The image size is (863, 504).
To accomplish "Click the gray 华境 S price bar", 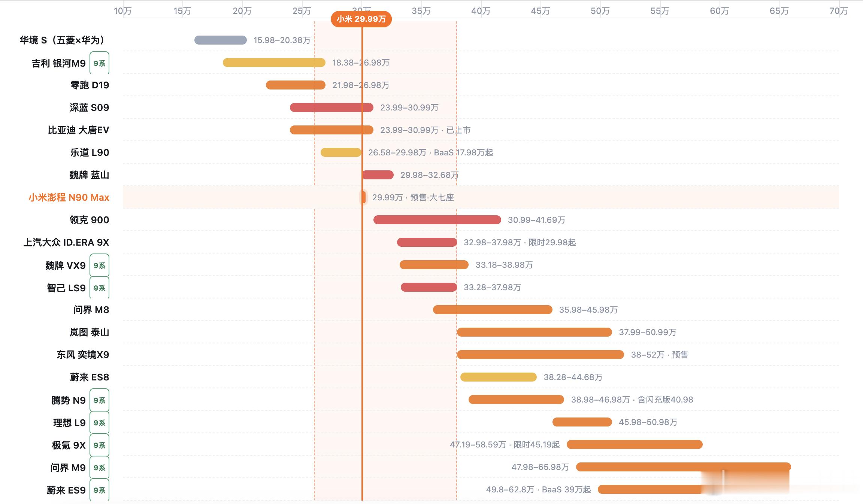I will tap(220, 40).
